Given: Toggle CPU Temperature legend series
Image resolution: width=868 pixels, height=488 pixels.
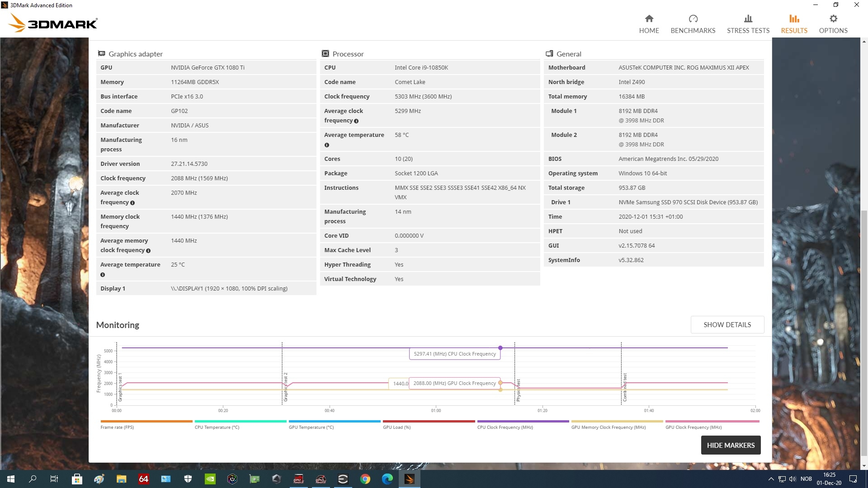Looking at the screenshot, I should coord(240,424).
